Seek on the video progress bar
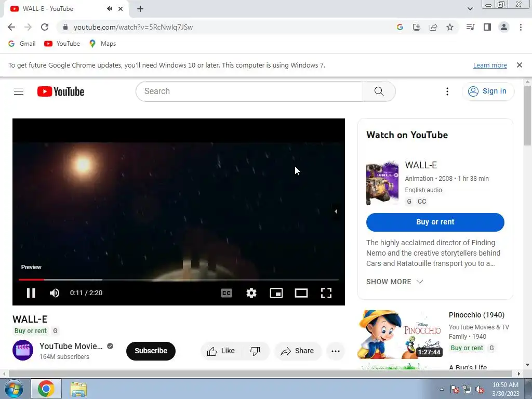Image resolution: width=532 pixels, height=399 pixels. coord(179,280)
